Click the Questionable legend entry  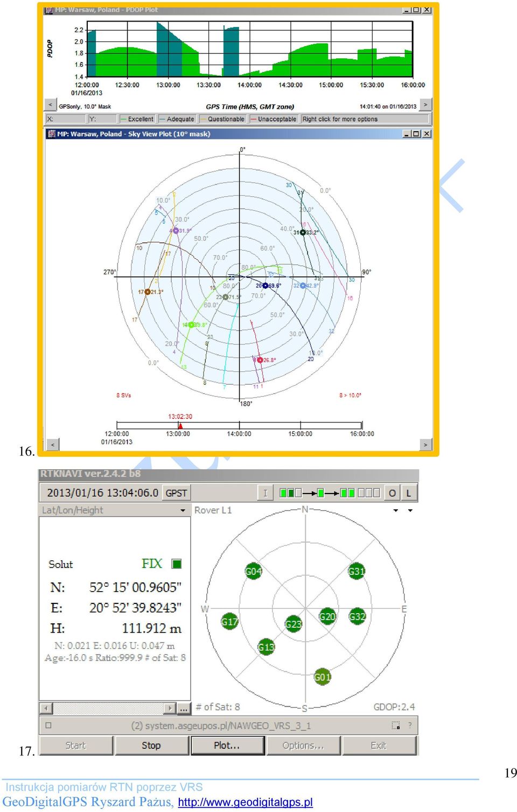[x=222, y=119]
